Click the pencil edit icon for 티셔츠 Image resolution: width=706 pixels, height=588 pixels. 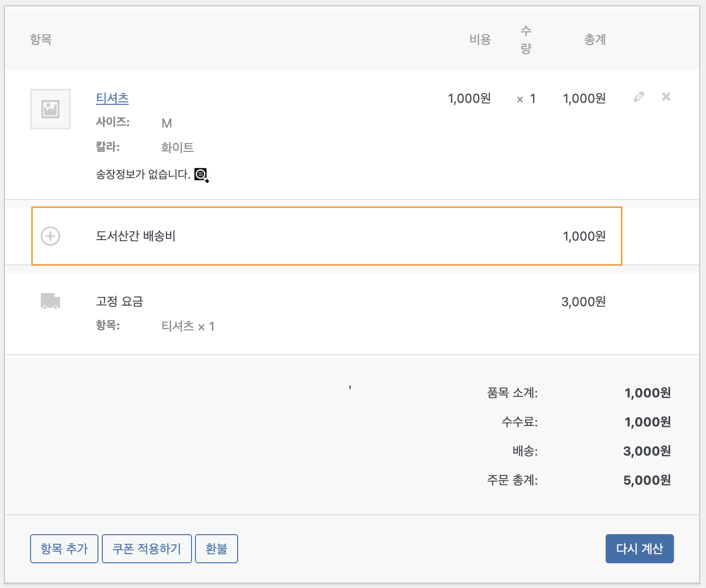[x=639, y=97]
